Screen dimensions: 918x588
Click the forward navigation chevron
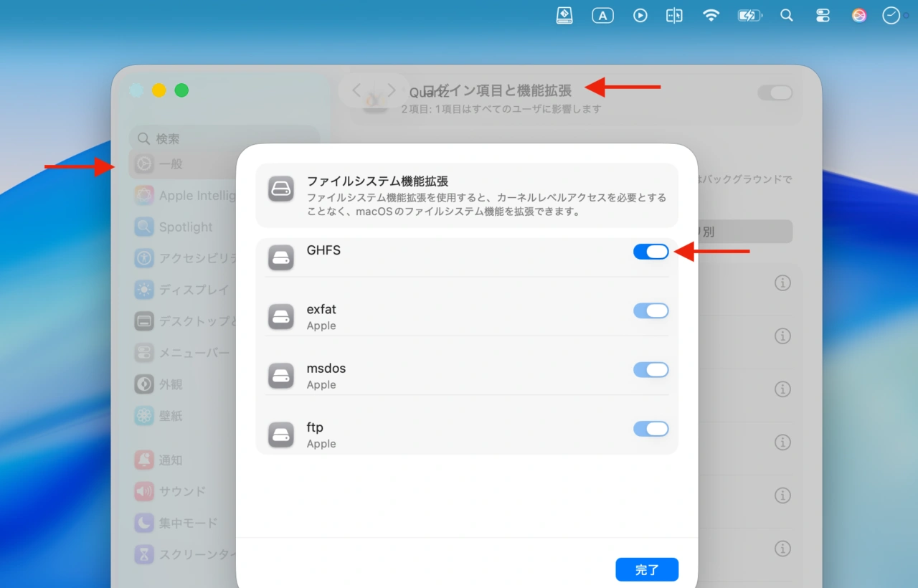(x=391, y=90)
